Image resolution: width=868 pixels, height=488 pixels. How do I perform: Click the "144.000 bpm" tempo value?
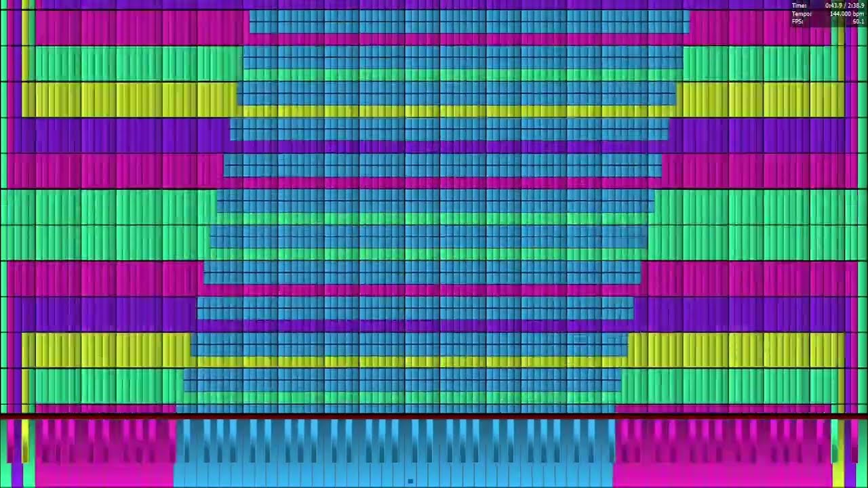[x=847, y=14]
